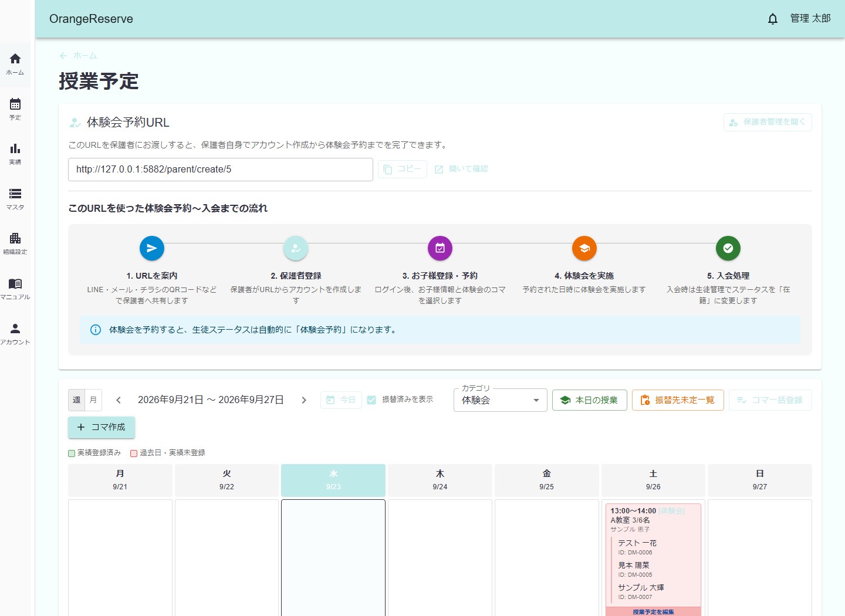Click the orange 体験会を実施 step icon
The width and height of the screenshot is (845, 616).
pos(584,248)
